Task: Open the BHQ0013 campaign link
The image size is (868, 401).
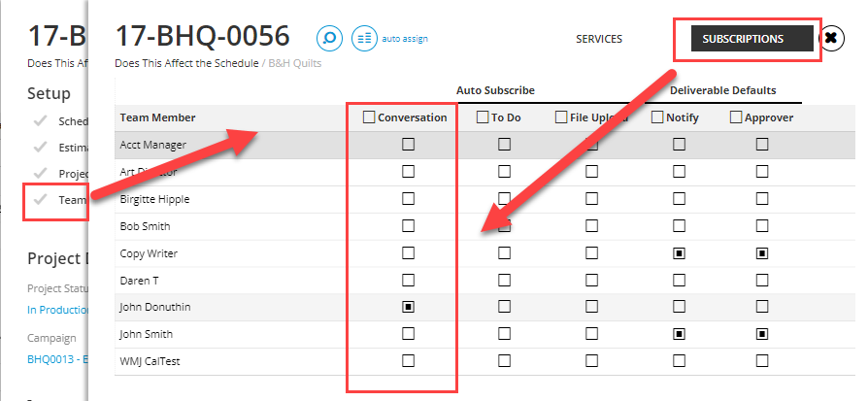Action: 57,359
